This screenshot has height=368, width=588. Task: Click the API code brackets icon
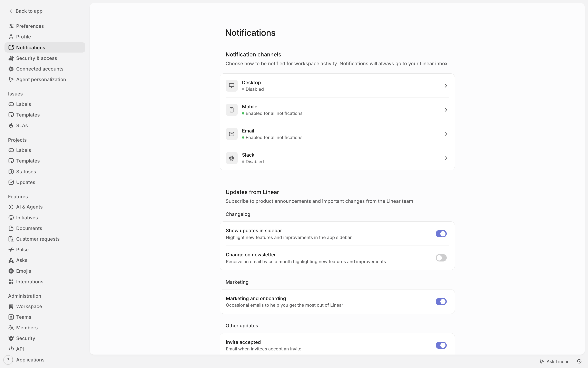click(11, 349)
